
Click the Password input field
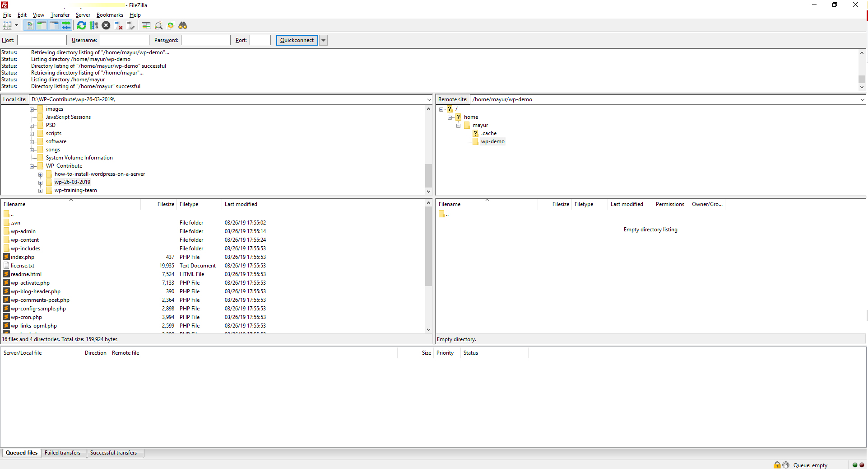click(x=206, y=40)
